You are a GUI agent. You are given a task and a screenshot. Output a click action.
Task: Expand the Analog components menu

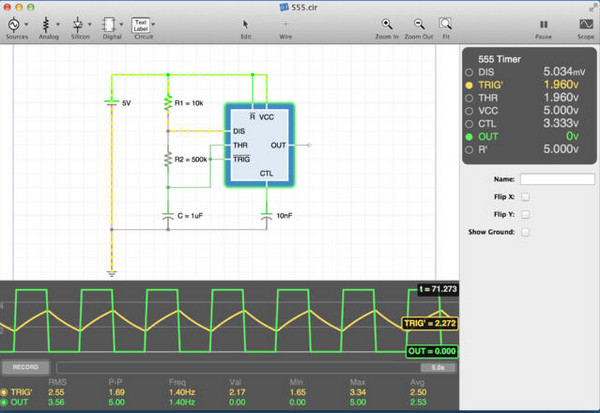(x=47, y=23)
